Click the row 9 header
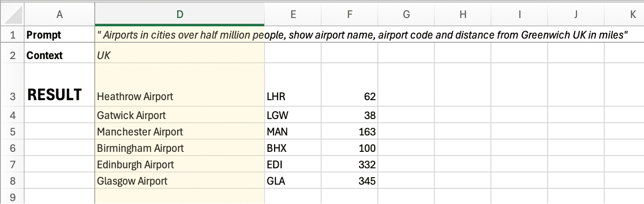The image size is (644, 204). pos(12,197)
